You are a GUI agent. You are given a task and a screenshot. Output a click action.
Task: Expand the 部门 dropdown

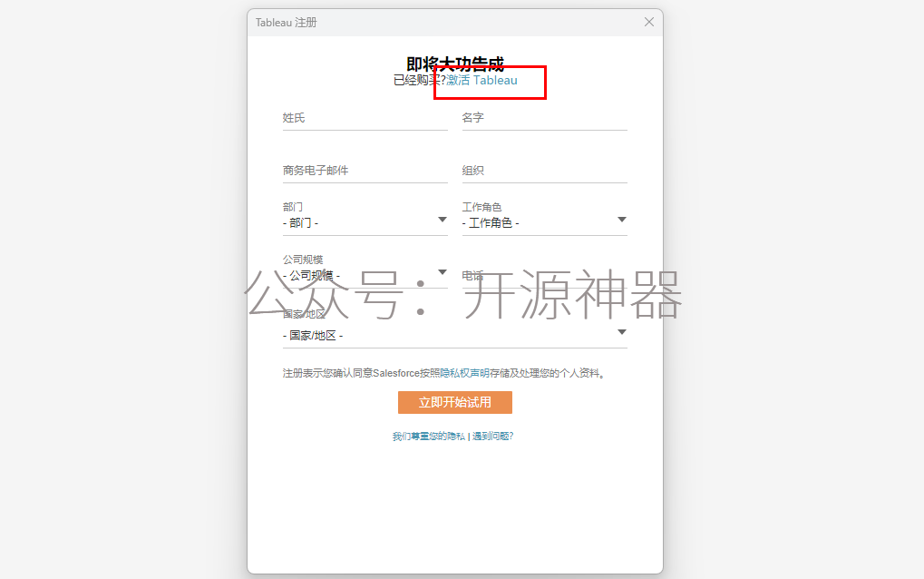tap(365, 223)
